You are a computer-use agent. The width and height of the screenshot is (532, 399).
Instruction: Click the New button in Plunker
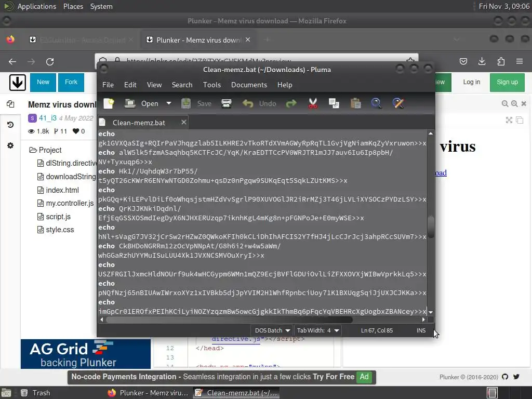click(x=43, y=83)
